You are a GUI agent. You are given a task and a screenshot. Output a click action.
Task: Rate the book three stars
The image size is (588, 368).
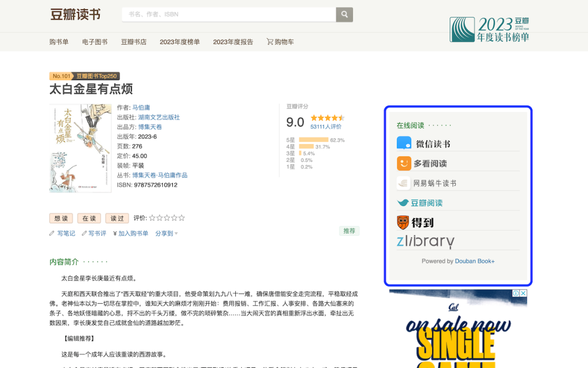tap(167, 218)
